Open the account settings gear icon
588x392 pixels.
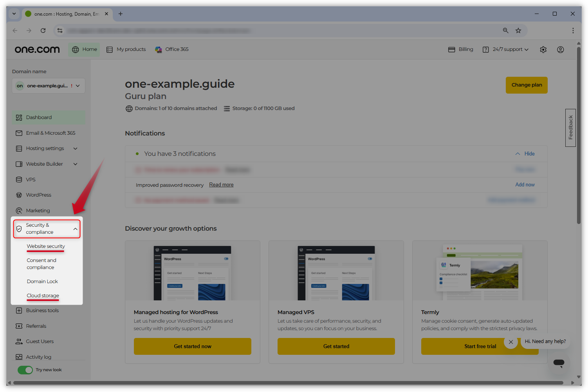tap(543, 50)
